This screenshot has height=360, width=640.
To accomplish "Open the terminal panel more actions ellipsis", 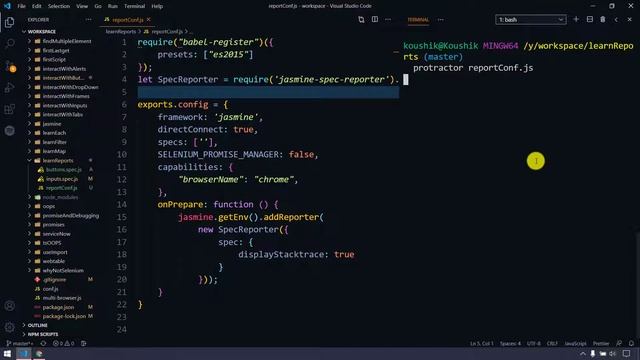I will point(441,20).
